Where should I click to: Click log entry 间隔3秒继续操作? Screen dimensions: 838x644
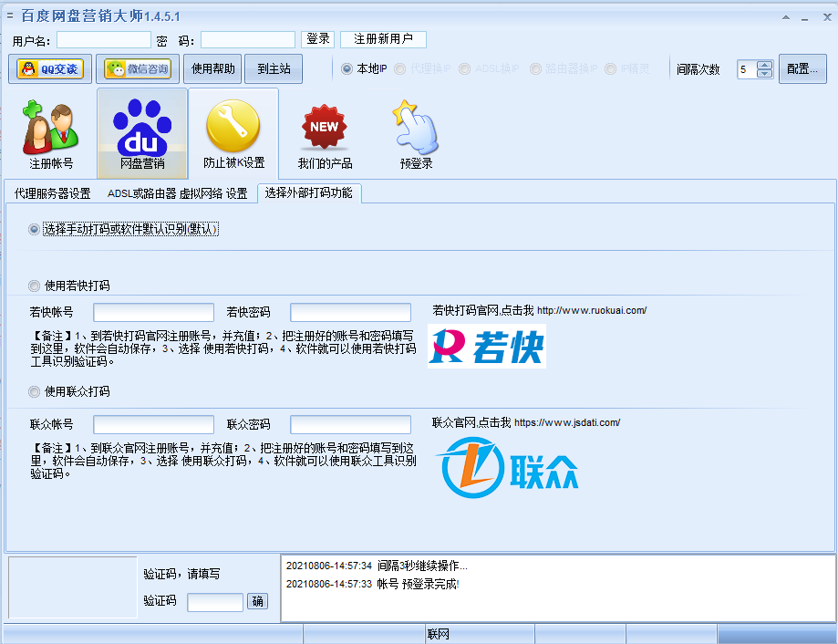coord(377,566)
